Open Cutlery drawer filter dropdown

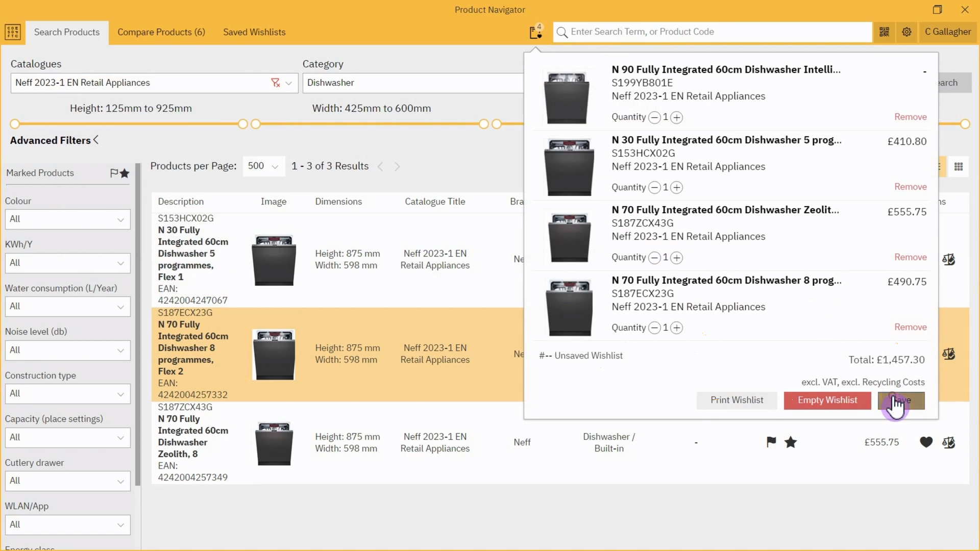click(67, 481)
